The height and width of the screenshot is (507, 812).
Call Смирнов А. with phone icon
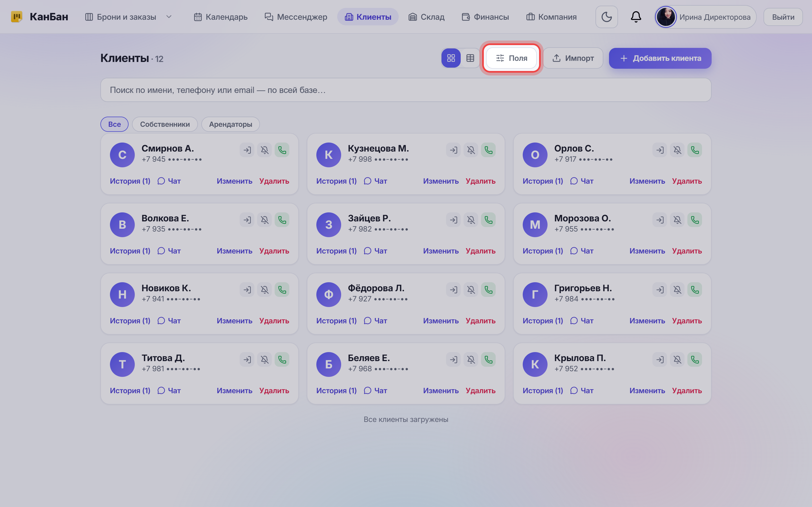[x=282, y=150]
